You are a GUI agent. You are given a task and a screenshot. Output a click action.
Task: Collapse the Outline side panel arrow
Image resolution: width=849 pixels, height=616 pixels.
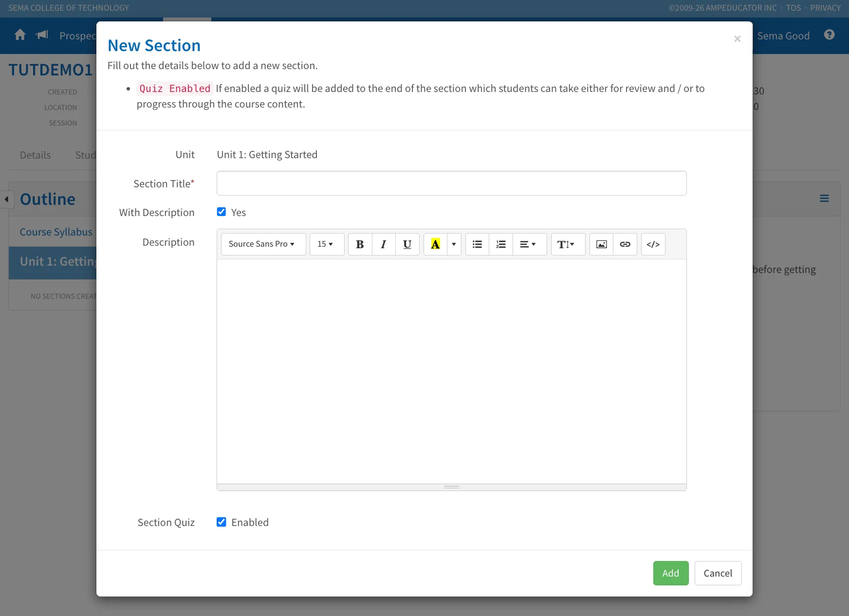[x=7, y=199]
